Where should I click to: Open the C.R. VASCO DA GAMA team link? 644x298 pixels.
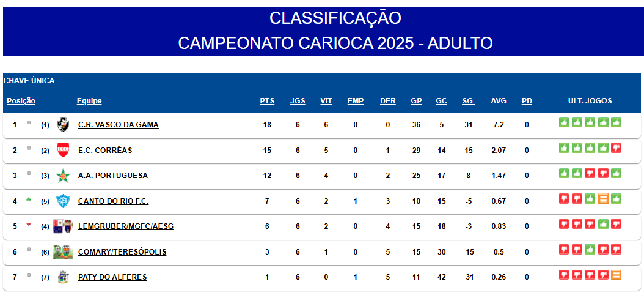(118, 125)
